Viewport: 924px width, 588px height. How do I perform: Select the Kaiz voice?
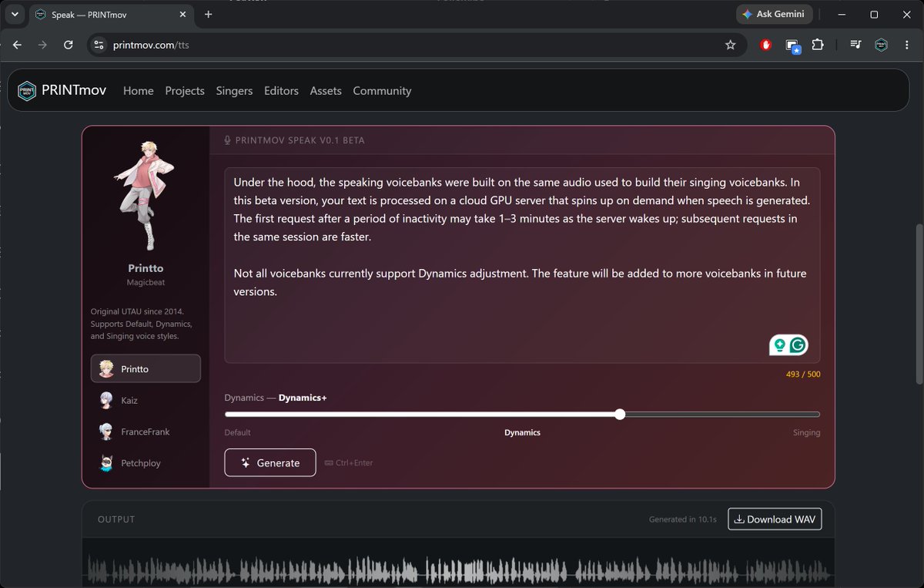[146, 400]
